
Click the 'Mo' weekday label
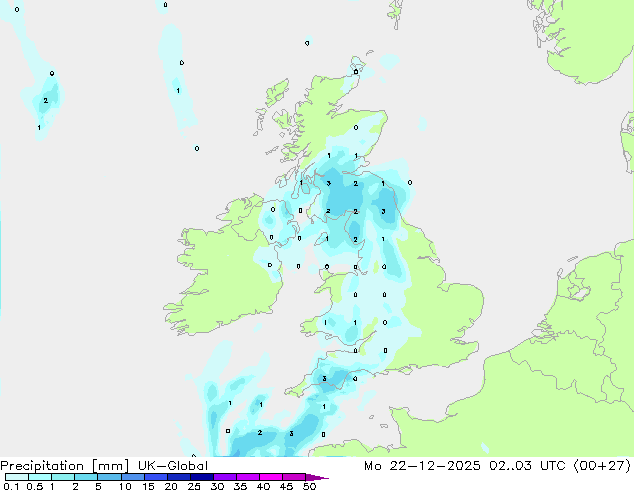coord(372,466)
